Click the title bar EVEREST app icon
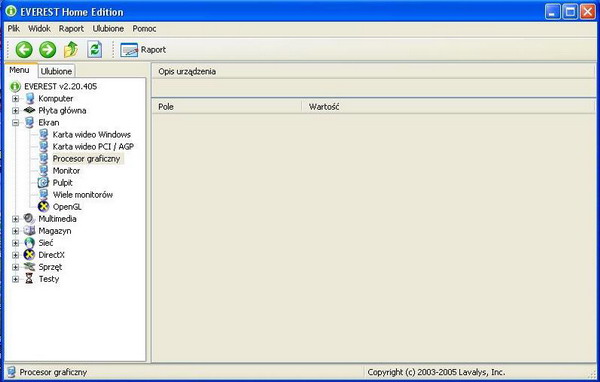The image size is (600, 382). click(x=11, y=11)
